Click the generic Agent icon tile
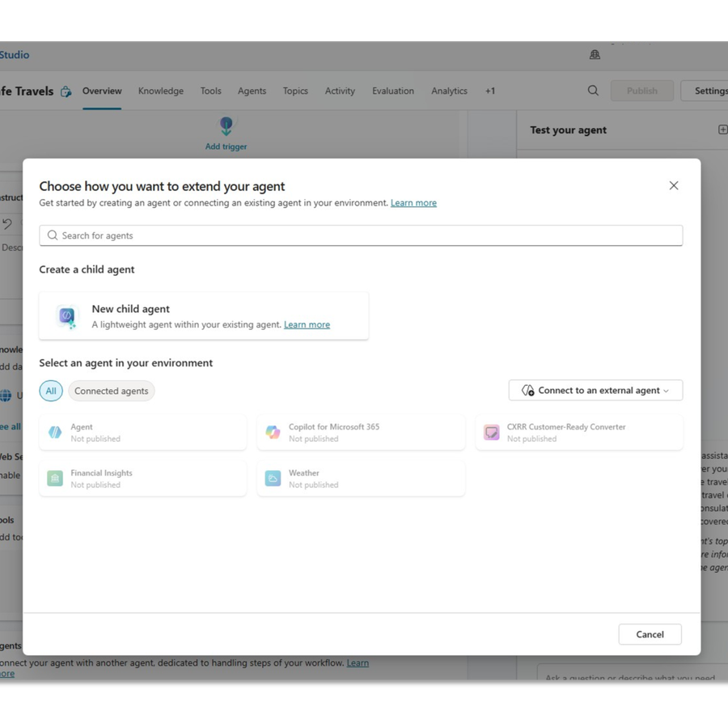 [55, 432]
